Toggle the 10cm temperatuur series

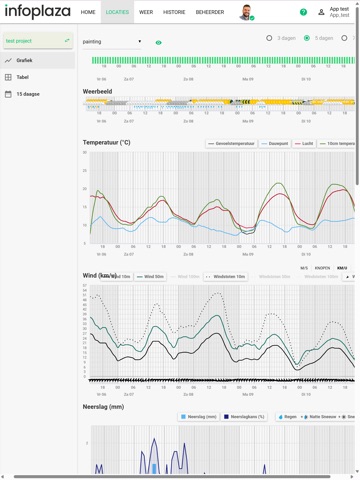[337, 144]
